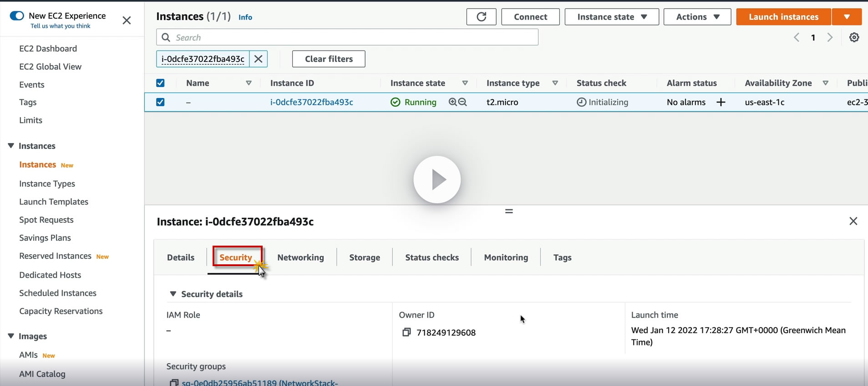Go to Limits in sidebar
Screen dimensions: 868x386
point(31,120)
